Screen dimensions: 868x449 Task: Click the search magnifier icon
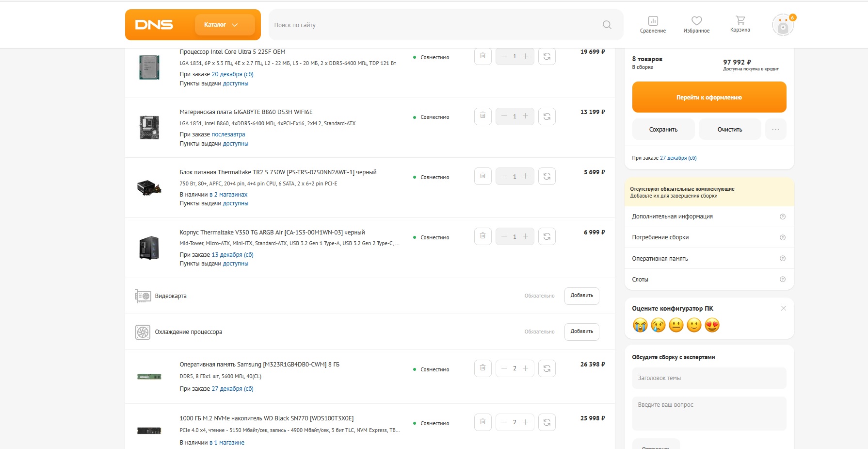607,25
